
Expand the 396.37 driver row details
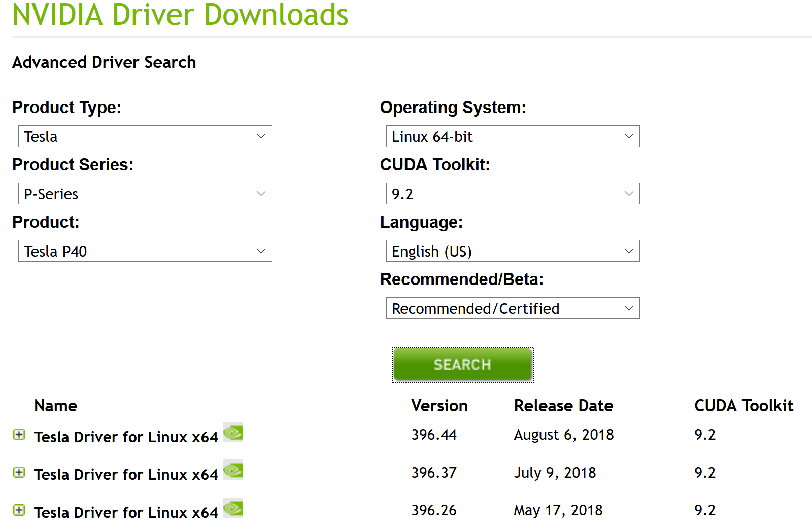19,473
